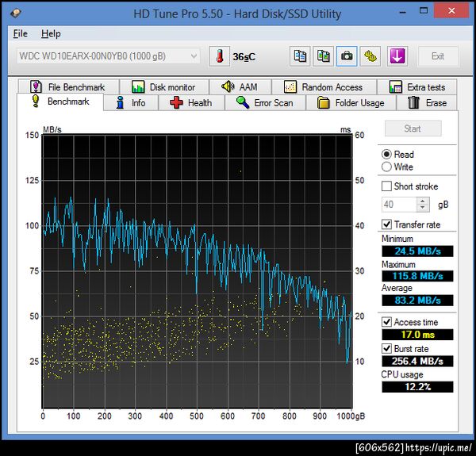Click the Average 83.2 MB/s value

coord(417,301)
